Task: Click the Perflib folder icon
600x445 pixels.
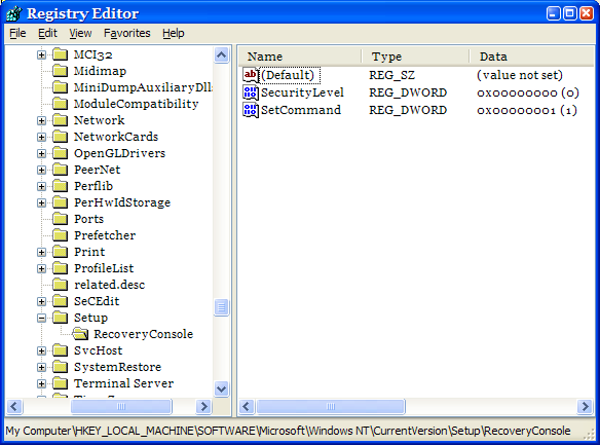Action: [60, 186]
